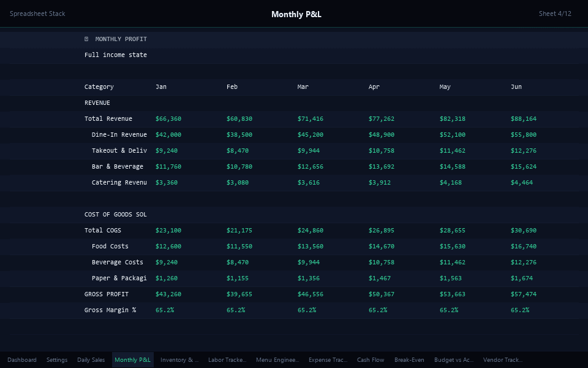Click the Sheet 4/12 indicator
This screenshot has width=588, height=368.
[555, 13]
